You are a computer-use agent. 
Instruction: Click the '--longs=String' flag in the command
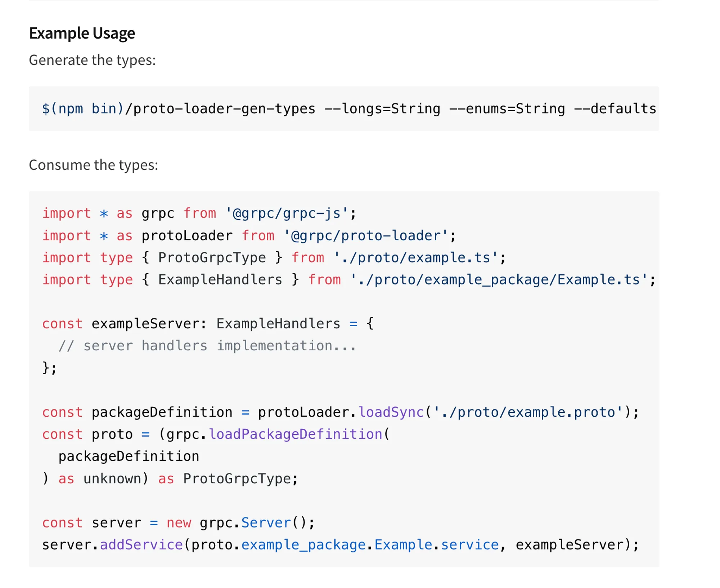point(382,109)
